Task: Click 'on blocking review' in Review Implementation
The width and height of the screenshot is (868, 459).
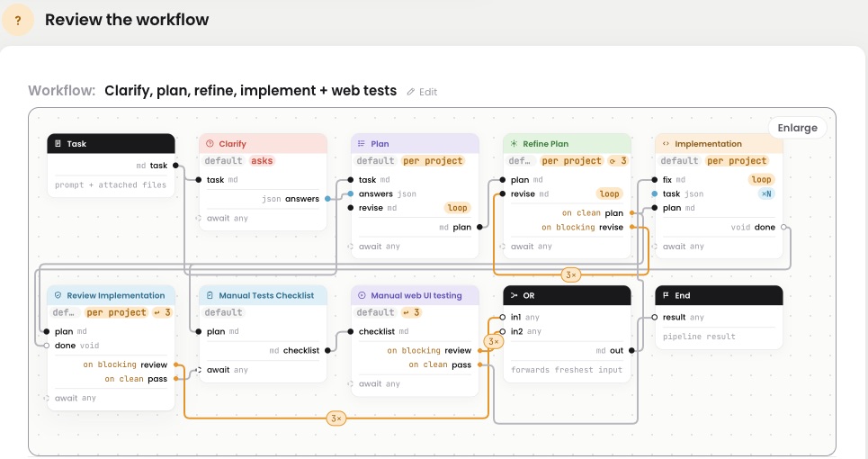Action: pos(125,364)
